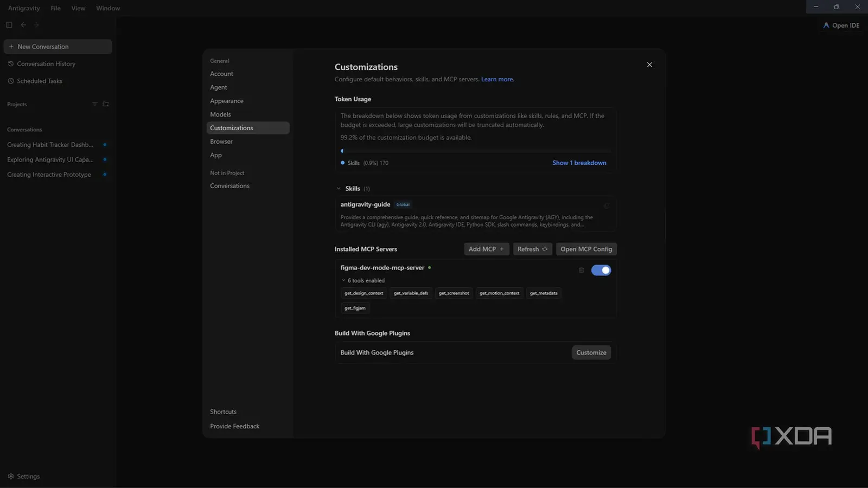The image size is (868, 488).
Task: Click the green status dot of figma server
Action: [x=430, y=268]
